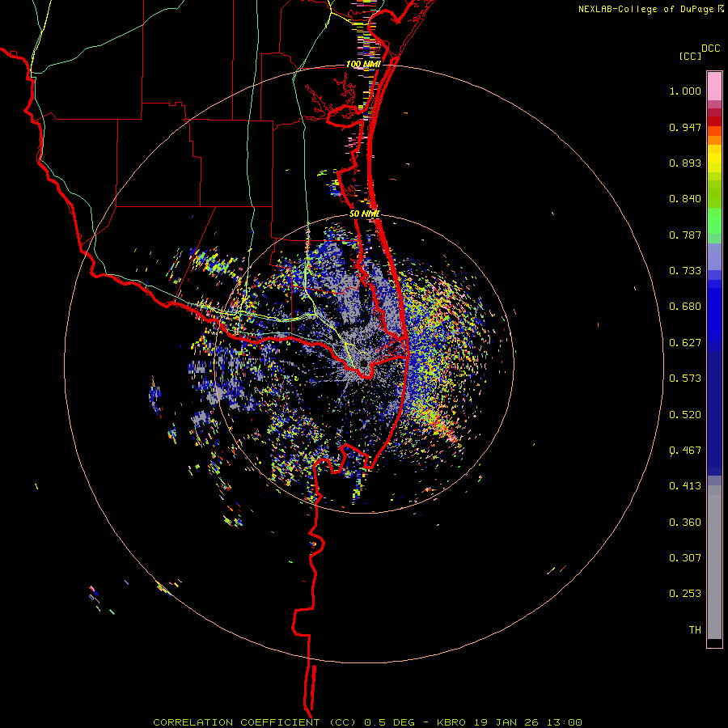
Task: Click the 0.787 color scale label
Action: (685, 235)
